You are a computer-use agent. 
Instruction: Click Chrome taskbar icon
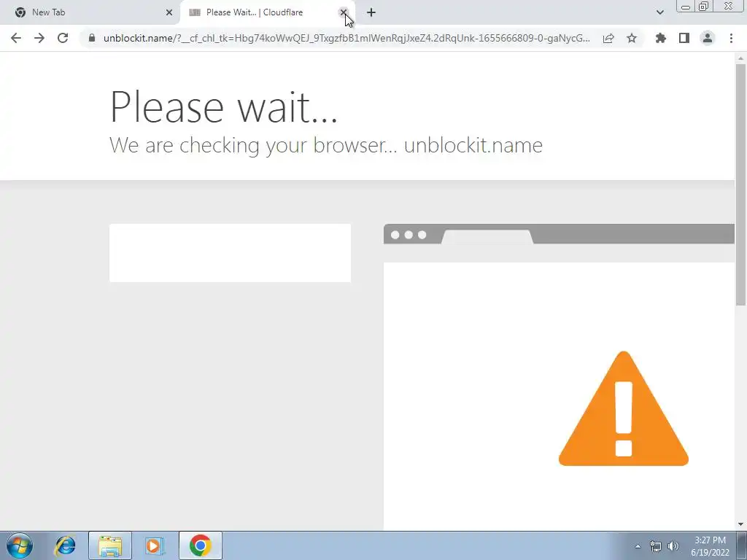(x=200, y=545)
